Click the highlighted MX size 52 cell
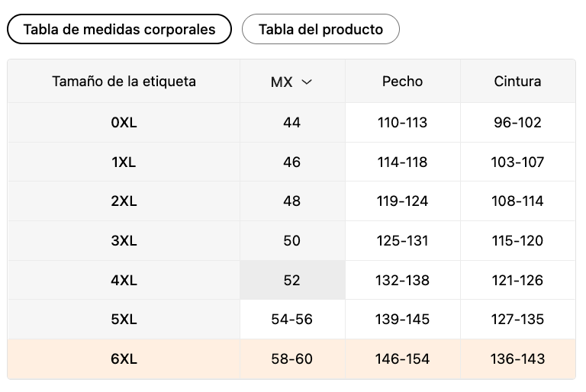The height and width of the screenshot is (392, 586). coord(292,280)
